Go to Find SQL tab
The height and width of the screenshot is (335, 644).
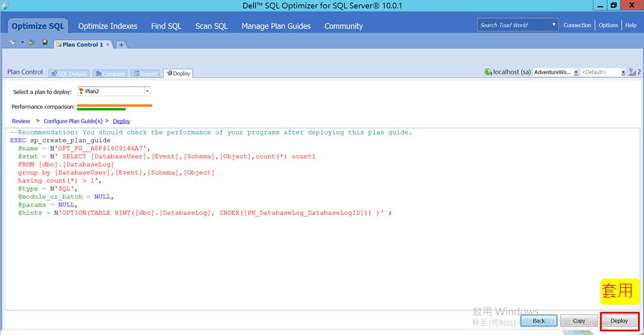pos(166,26)
